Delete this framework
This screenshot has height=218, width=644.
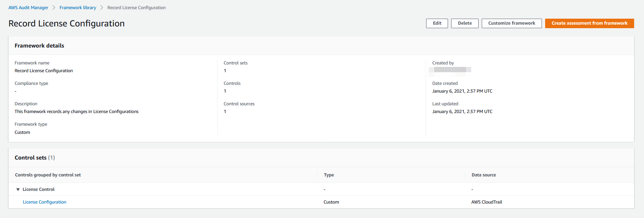click(x=465, y=23)
